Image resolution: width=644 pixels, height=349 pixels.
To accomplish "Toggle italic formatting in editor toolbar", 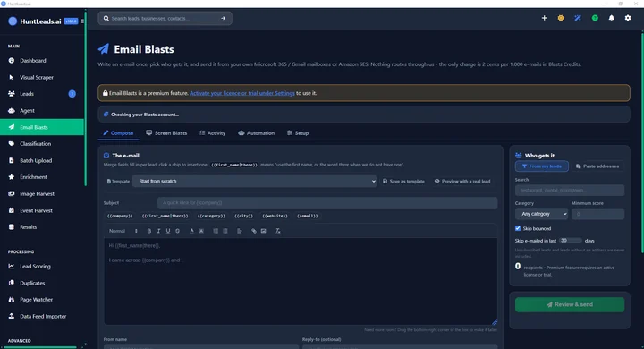I will click(158, 231).
